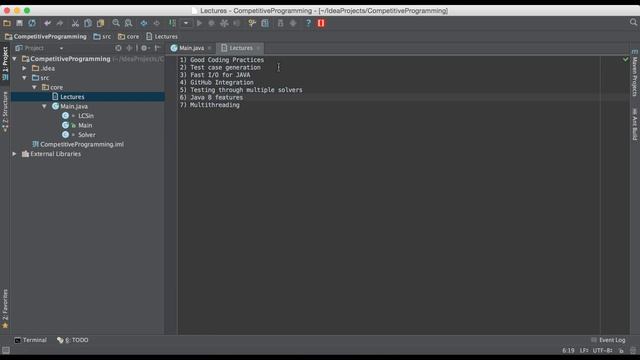640x360 pixels.
Task: Click the Run play icon
Action: [199, 23]
